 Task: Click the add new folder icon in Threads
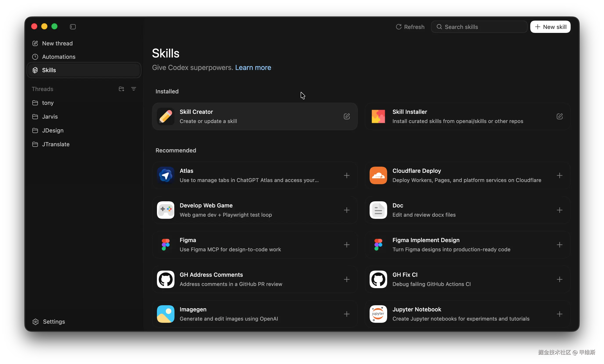click(x=121, y=89)
